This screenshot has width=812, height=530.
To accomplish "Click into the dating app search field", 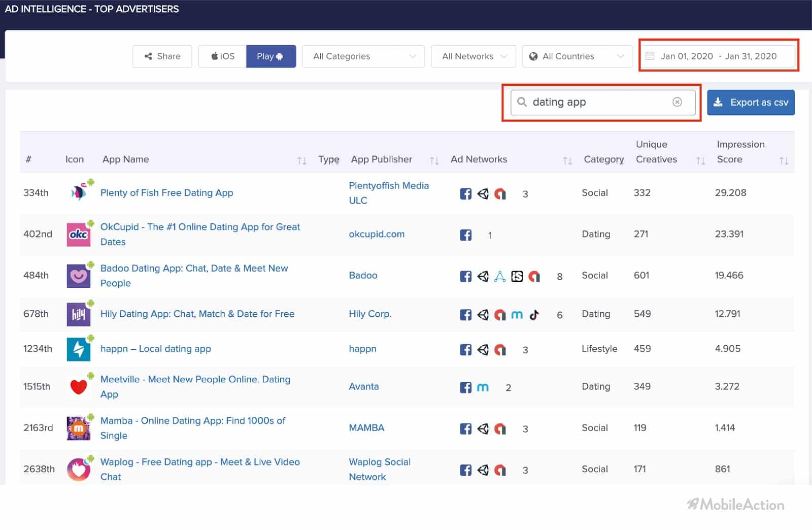I will click(603, 103).
